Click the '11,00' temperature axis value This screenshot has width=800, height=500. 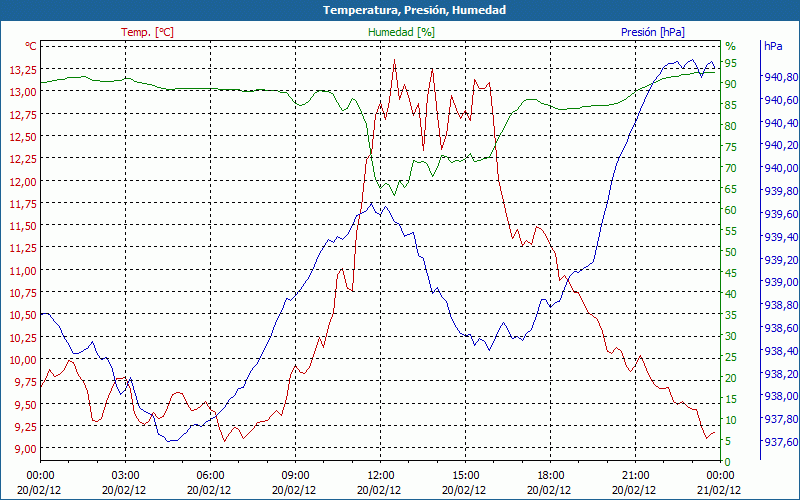[23, 271]
